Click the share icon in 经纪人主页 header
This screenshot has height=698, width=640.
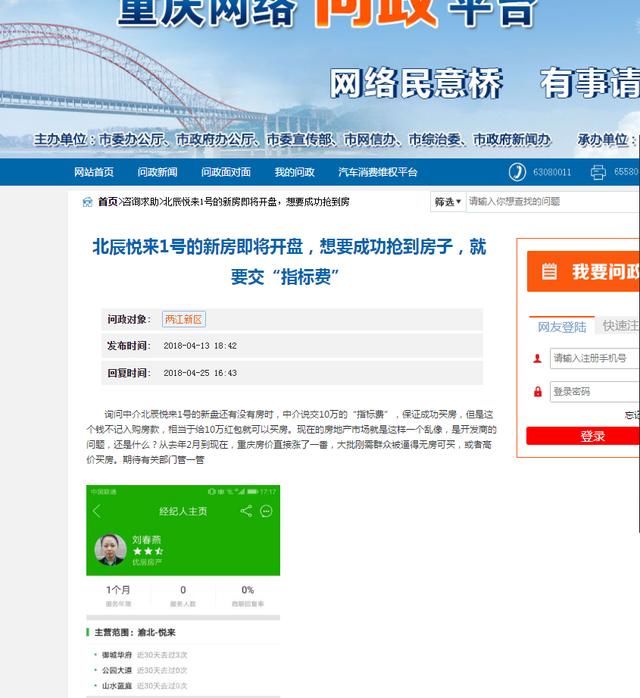click(x=246, y=511)
